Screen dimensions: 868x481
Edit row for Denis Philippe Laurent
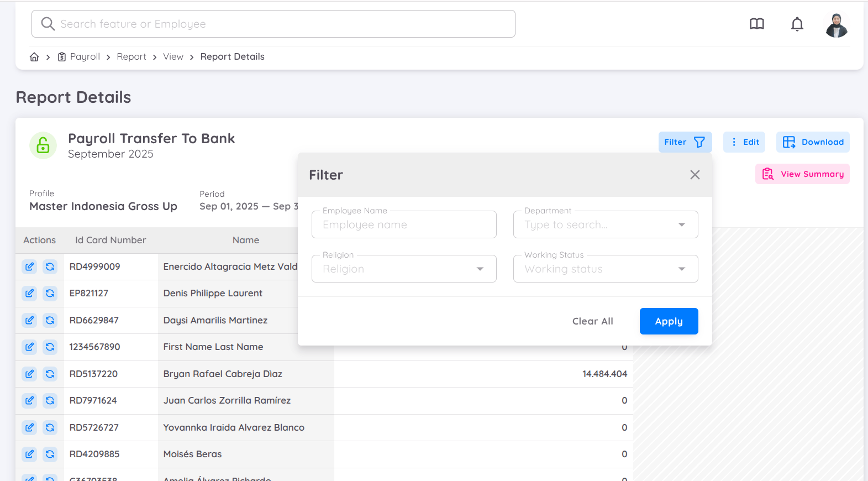(29, 293)
